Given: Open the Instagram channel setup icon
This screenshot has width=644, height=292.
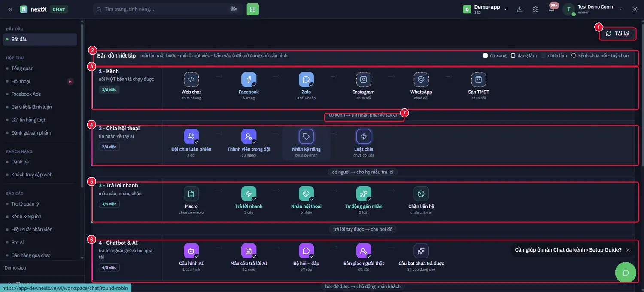Looking at the screenshot, I should pos(364,80).
